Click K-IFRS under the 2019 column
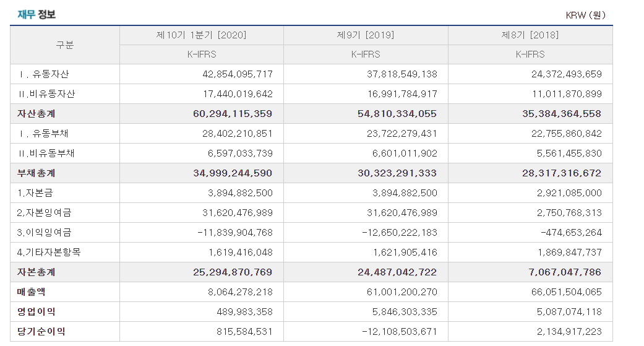 click(366, 54)
